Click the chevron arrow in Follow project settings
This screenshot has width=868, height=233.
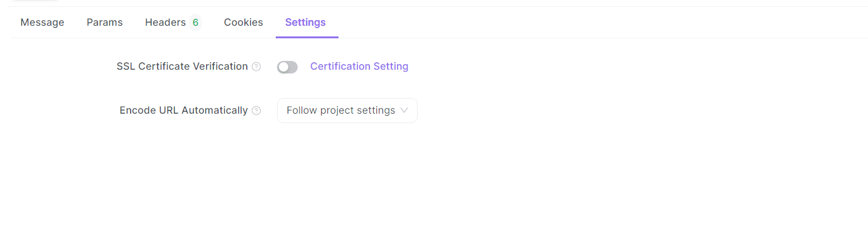pos(404,111)
